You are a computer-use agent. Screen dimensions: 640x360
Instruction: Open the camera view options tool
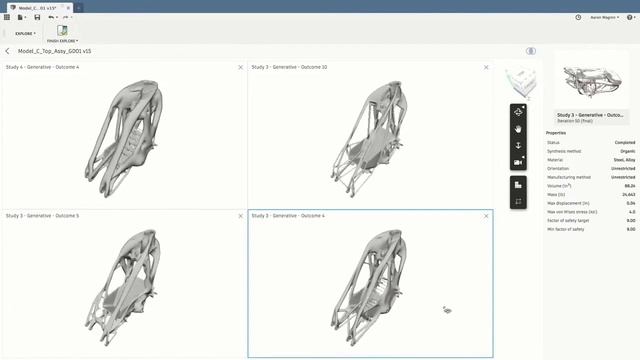(518, 162)
